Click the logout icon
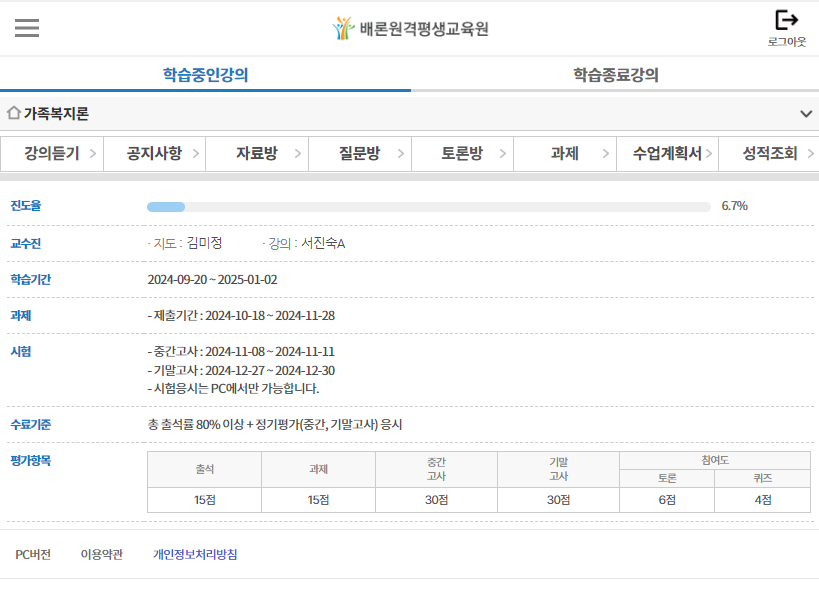The height and width of the screenshot is (590, 819). 787,21
